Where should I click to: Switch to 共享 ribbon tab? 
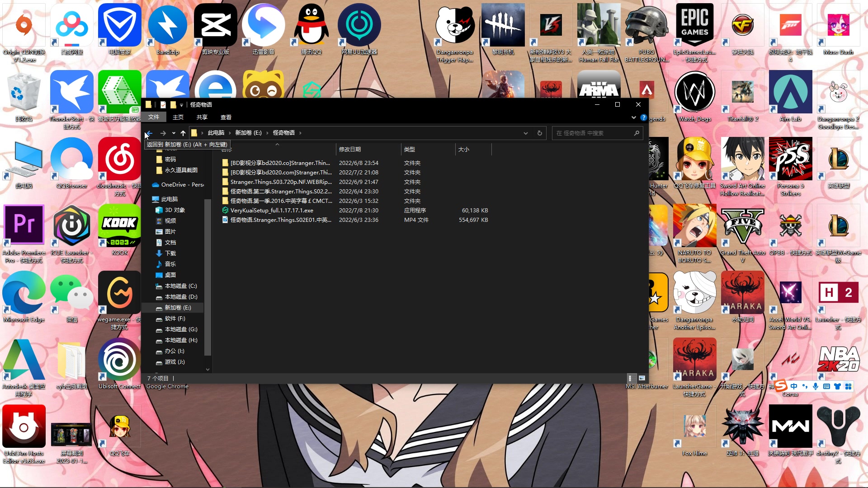tap(202, 117)
